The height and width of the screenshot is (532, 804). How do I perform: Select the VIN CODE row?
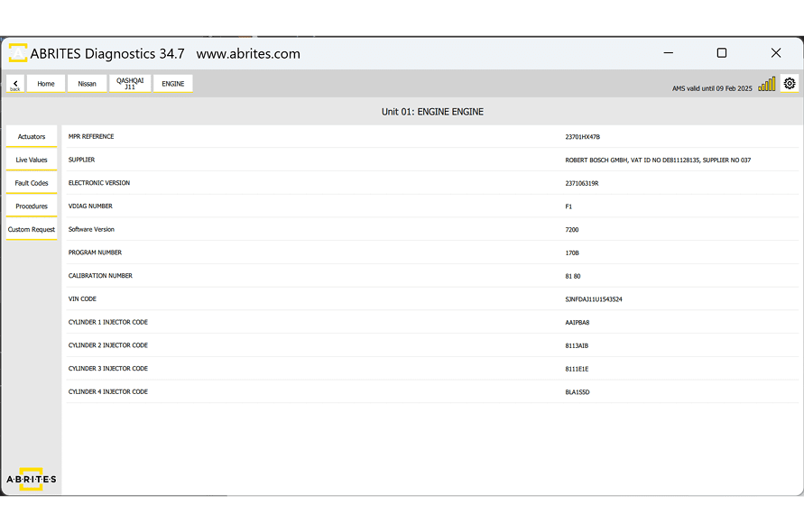click(432, 299)
